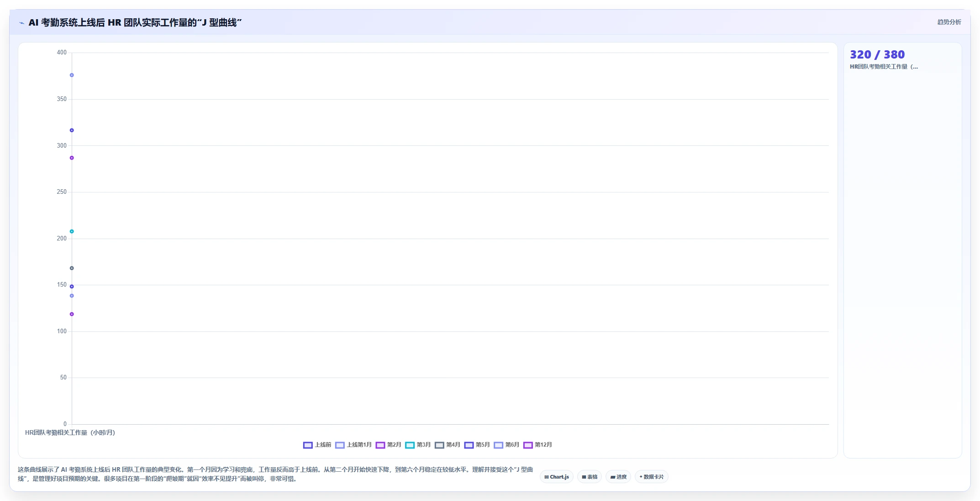Toggle the 上线第1月 legend series

(353, 445)
